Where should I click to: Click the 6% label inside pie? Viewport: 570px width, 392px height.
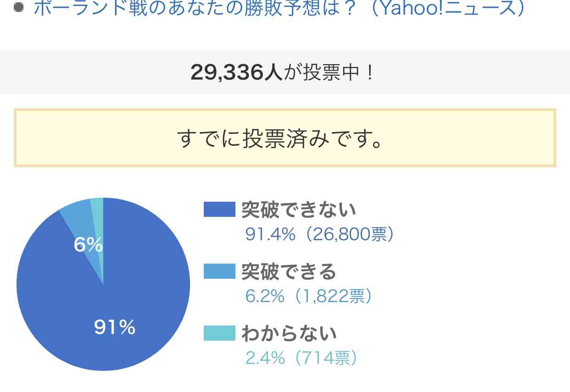88,245
